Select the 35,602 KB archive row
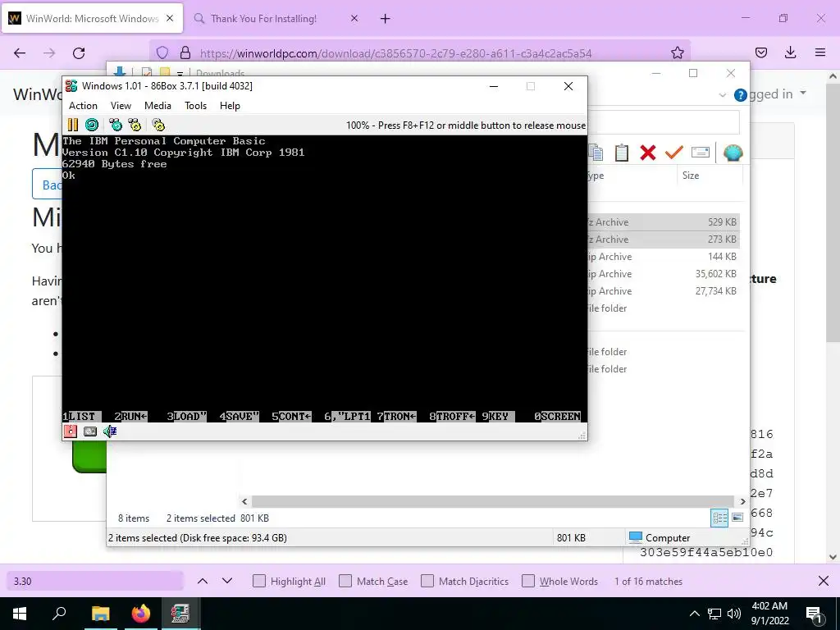The image size is (840, 630). 664,274
